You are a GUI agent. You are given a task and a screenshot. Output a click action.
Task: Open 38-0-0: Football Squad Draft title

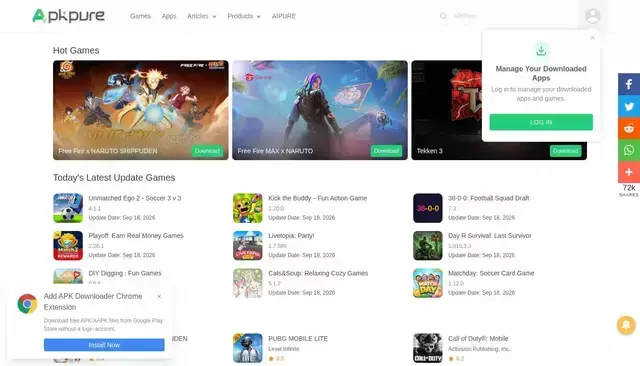point(489,198)
